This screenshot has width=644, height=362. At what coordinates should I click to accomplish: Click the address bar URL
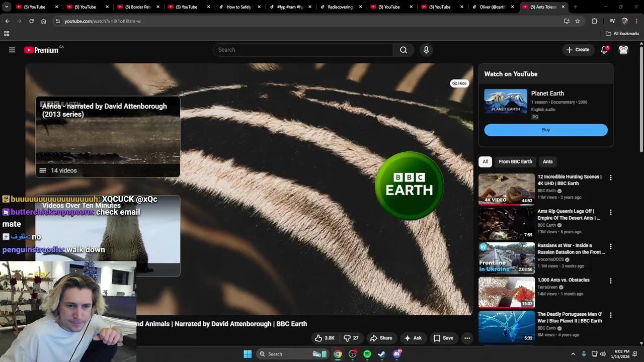pyautogui.click(x=103, y=21)
